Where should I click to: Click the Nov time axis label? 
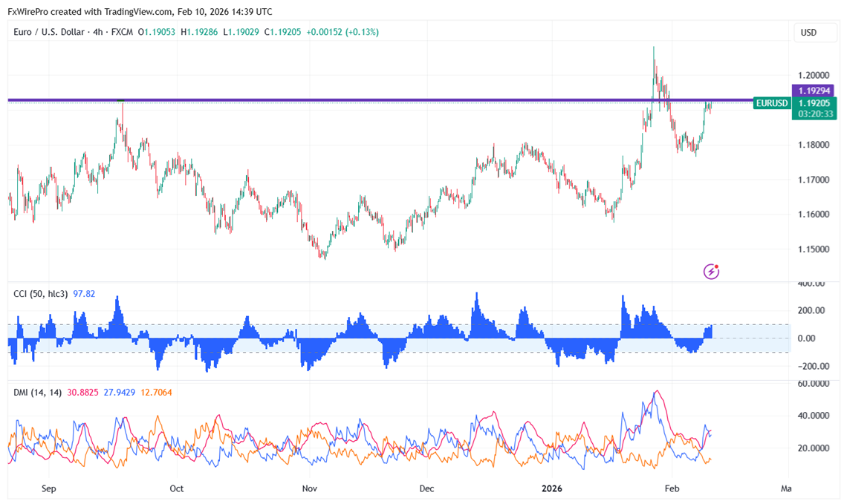pyautogui.click(x=310, y=488)
